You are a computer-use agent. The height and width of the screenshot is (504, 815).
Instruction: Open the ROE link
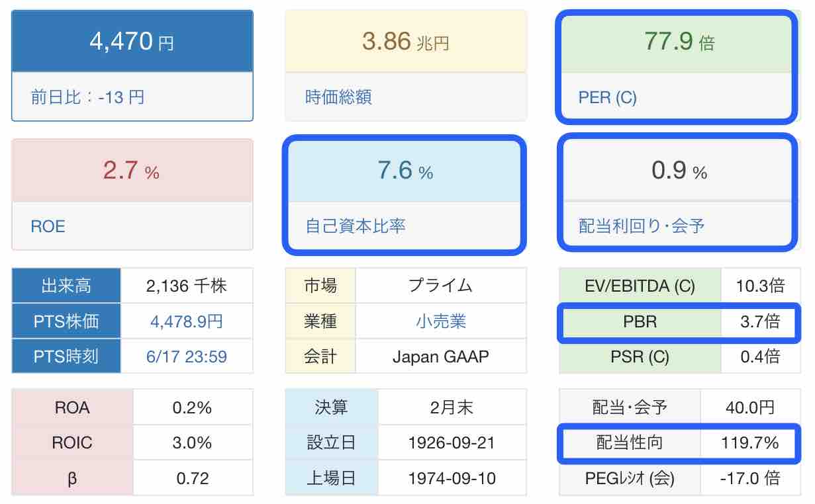(x=48, y=226)
